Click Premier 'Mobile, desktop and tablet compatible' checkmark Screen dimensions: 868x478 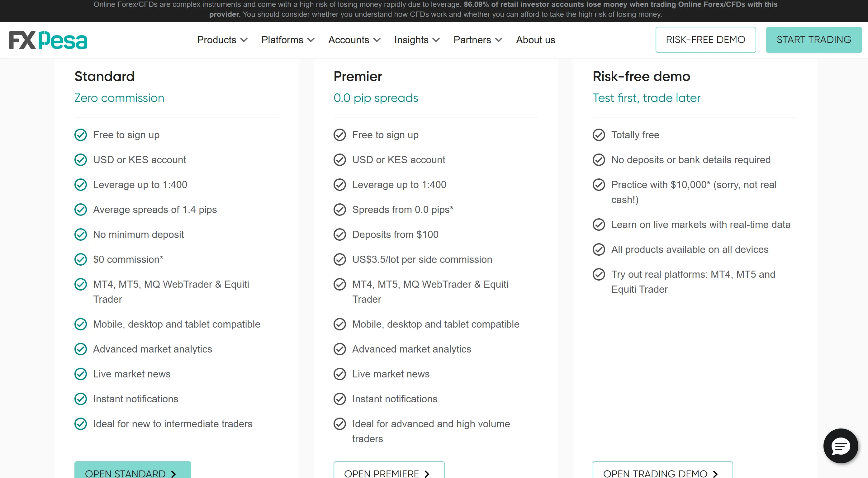tap(340, 324)
